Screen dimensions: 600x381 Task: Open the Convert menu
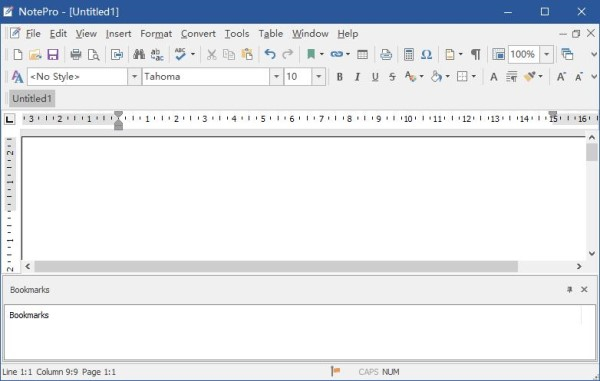198,34
